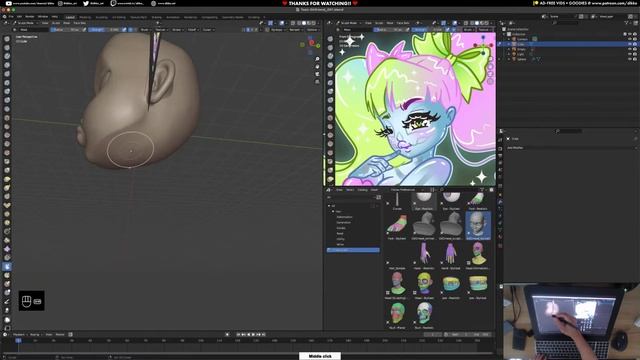Click the zoom magnifier gizmo in left viewport

click(317, 59)
